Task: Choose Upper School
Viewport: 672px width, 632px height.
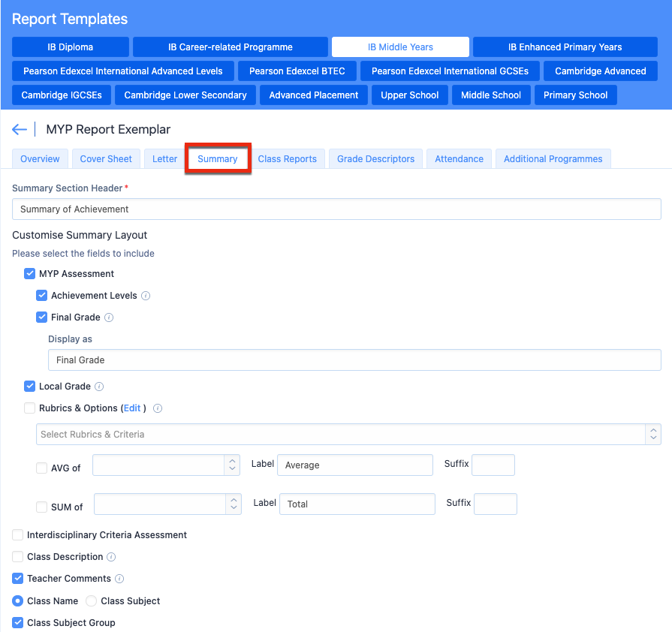Action: pyautogui.click(x=410, y=95)
